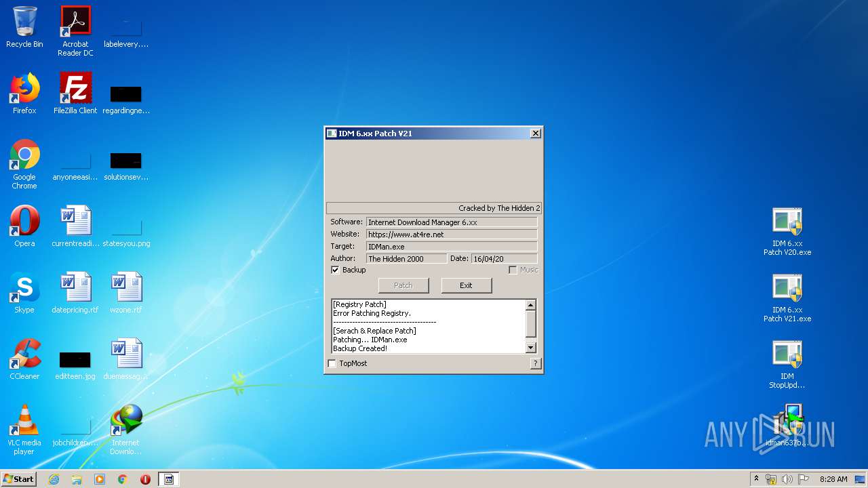Toggle the Music checkbox

click(513, 270)
